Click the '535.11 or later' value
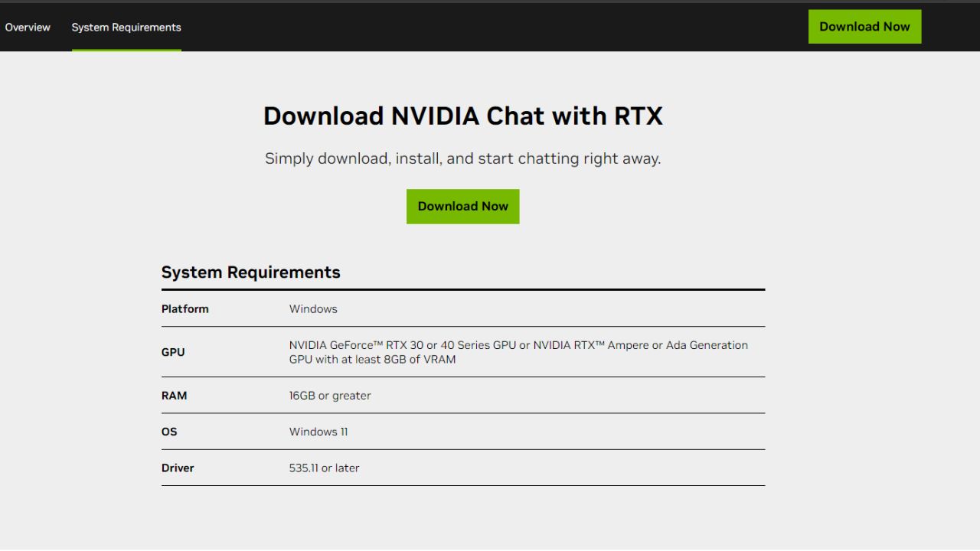 tap(324, 468)
